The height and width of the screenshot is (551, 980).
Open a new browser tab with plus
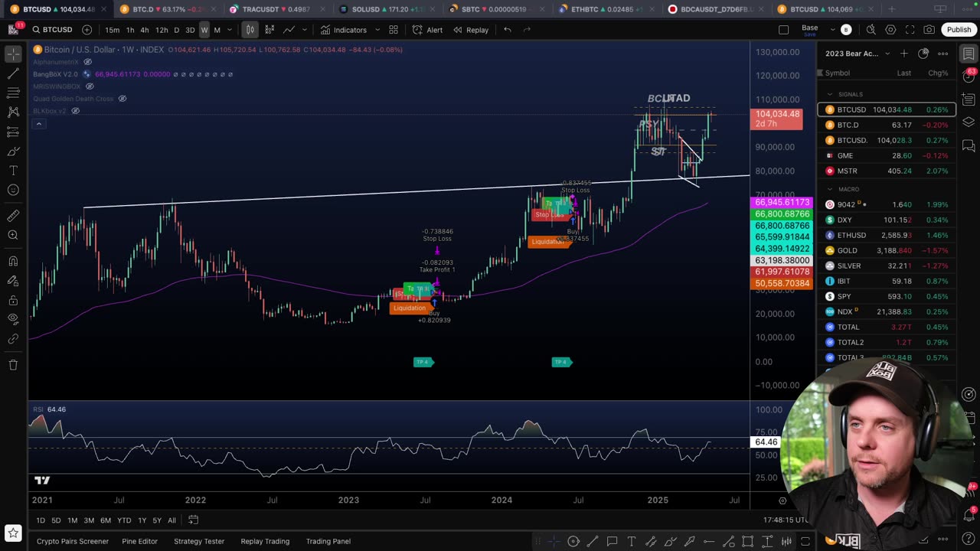(891, 9)
